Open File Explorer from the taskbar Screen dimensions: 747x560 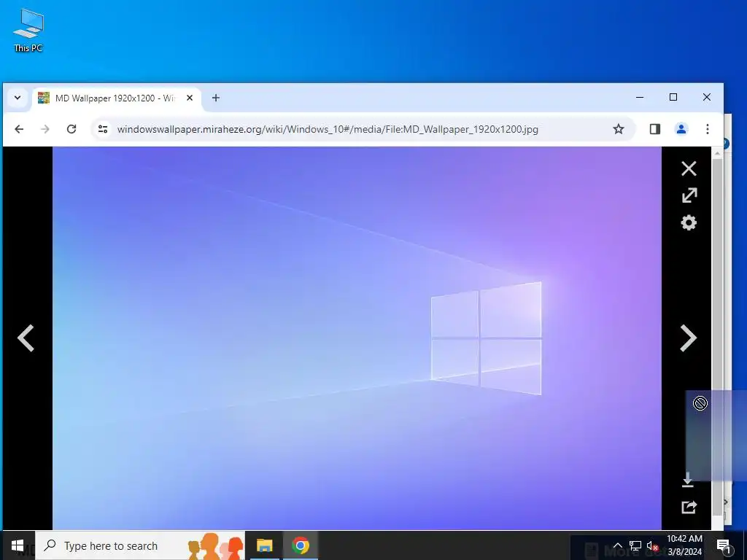click(x=264, y=545)
